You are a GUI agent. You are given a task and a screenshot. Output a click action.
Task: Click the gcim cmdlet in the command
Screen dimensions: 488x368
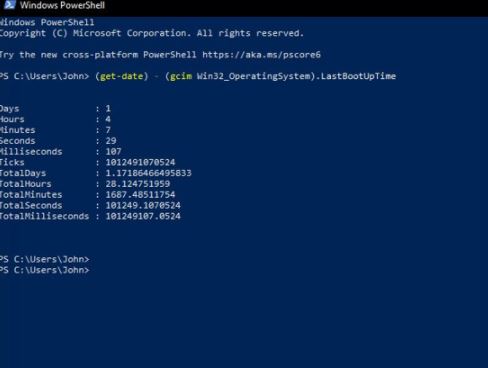pos(181,76)
